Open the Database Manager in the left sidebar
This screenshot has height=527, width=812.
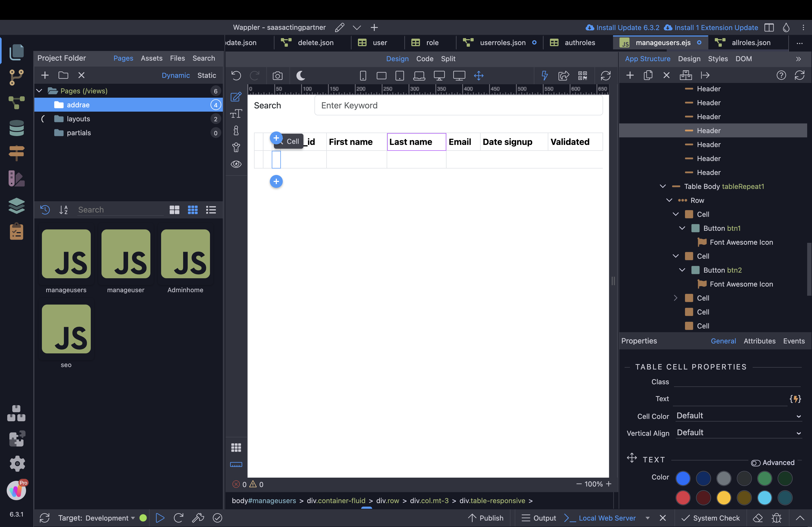coord(16,128)
